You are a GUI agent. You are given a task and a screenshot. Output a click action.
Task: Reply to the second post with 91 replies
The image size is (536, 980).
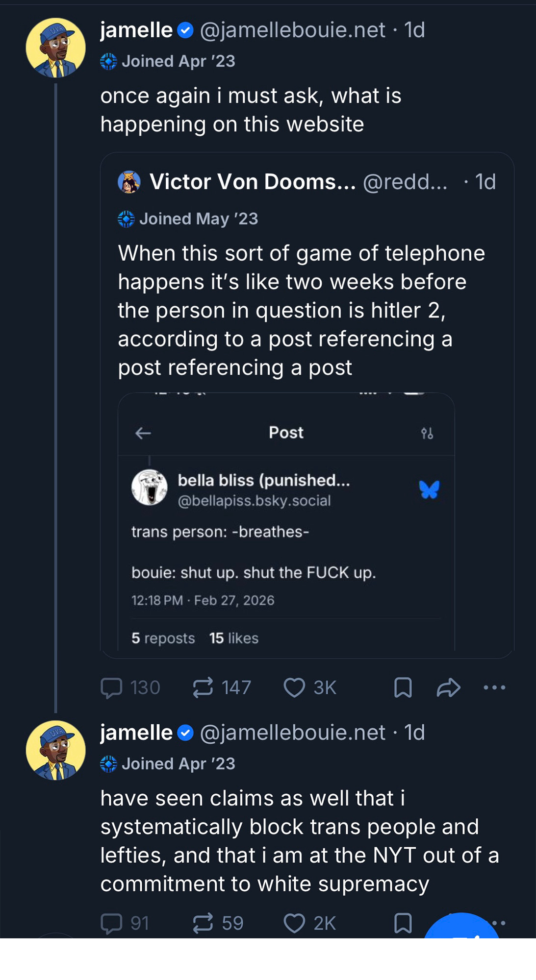111,923
